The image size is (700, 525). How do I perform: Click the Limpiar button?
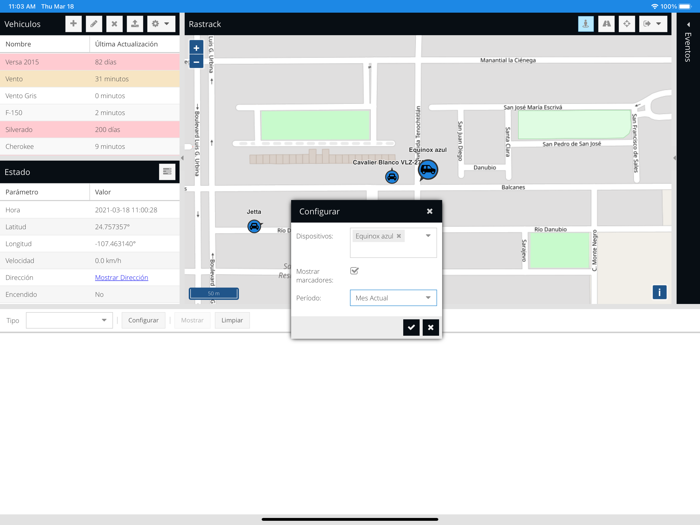232,320
